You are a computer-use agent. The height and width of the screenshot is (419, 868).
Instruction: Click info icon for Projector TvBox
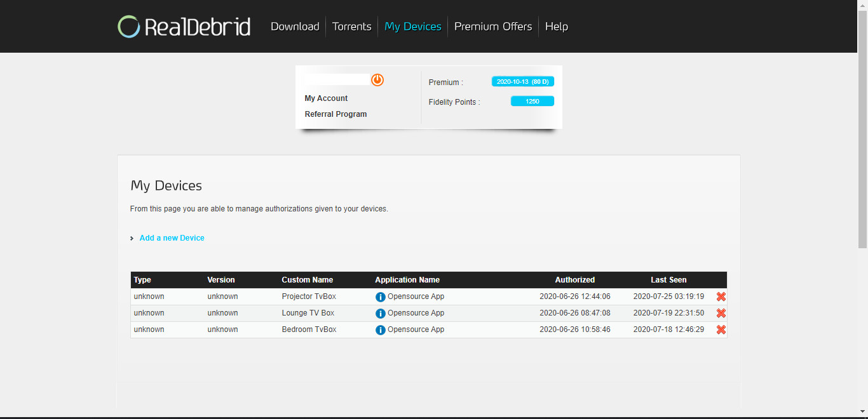(x=380, y=297)
